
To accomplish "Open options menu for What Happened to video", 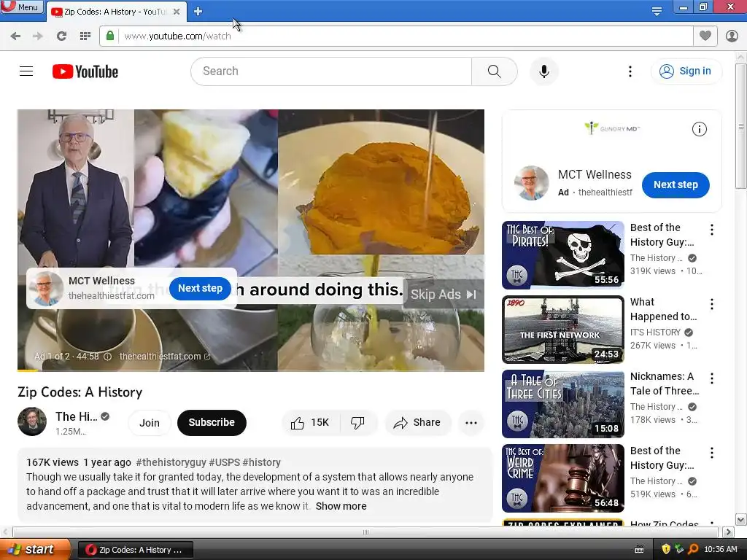I will 712,304.
